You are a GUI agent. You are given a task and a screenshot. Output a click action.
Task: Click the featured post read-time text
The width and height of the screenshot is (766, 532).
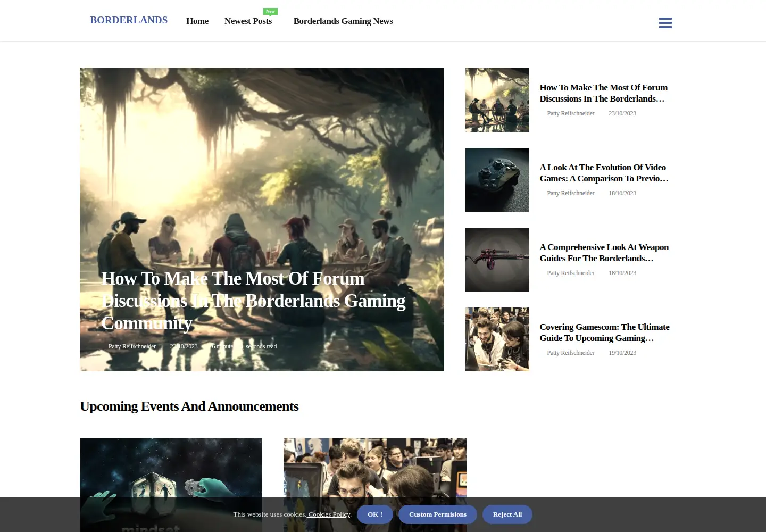click(244, 346)
